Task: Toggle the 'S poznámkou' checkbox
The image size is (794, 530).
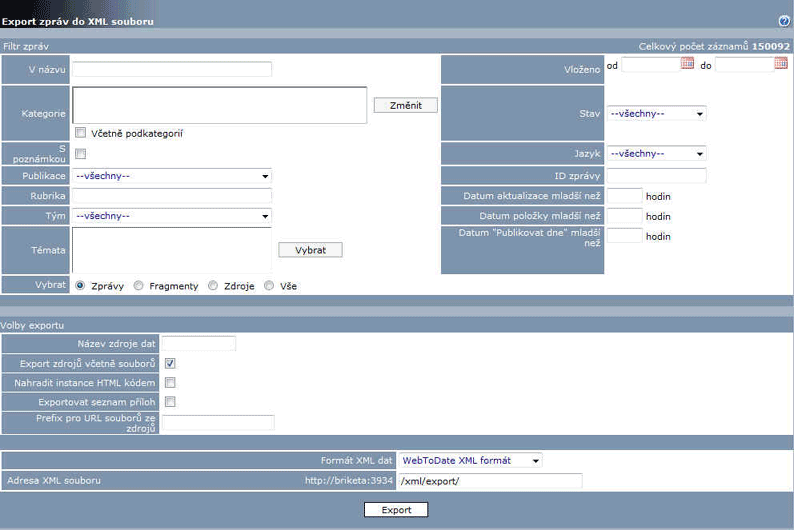Action: [81, 154]
